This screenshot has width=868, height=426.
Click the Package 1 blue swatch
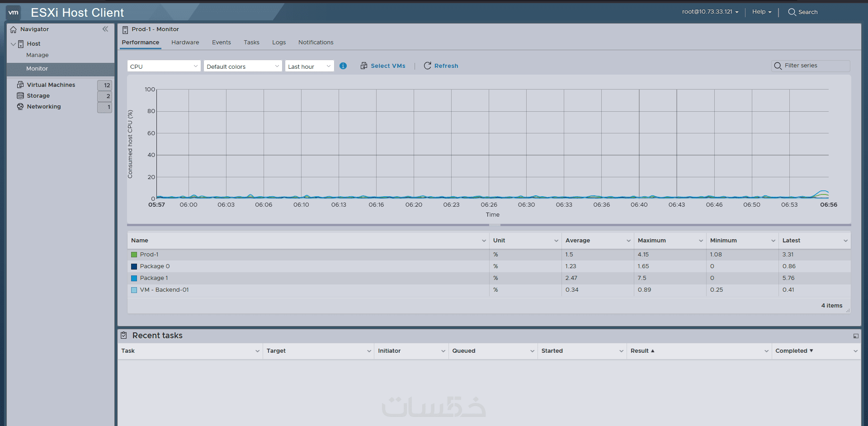tap(134, 278)
